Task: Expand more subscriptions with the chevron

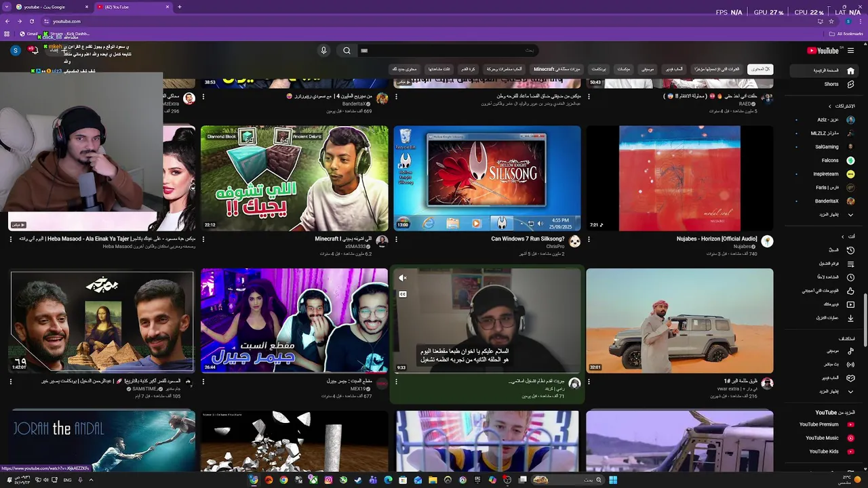Action: [850, 215]
